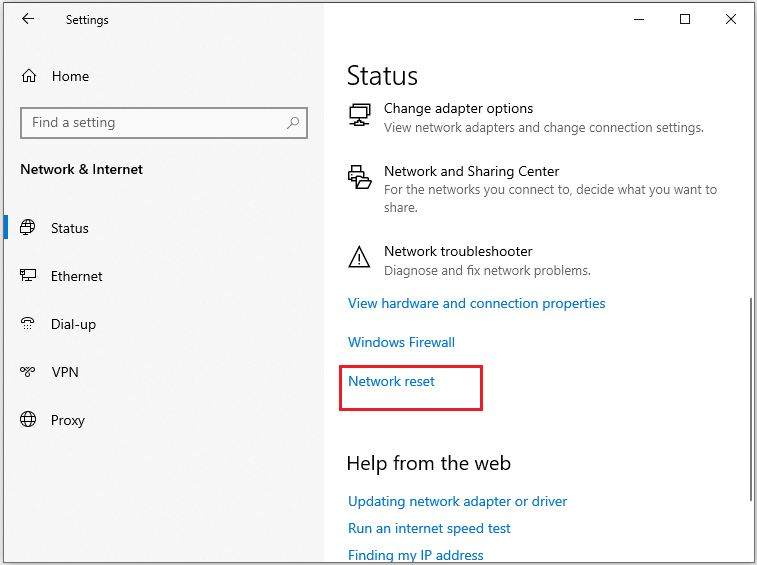Screen dimensions: 757x565
Task: Click the vertical scrollbar thumb
Action: 751,400
